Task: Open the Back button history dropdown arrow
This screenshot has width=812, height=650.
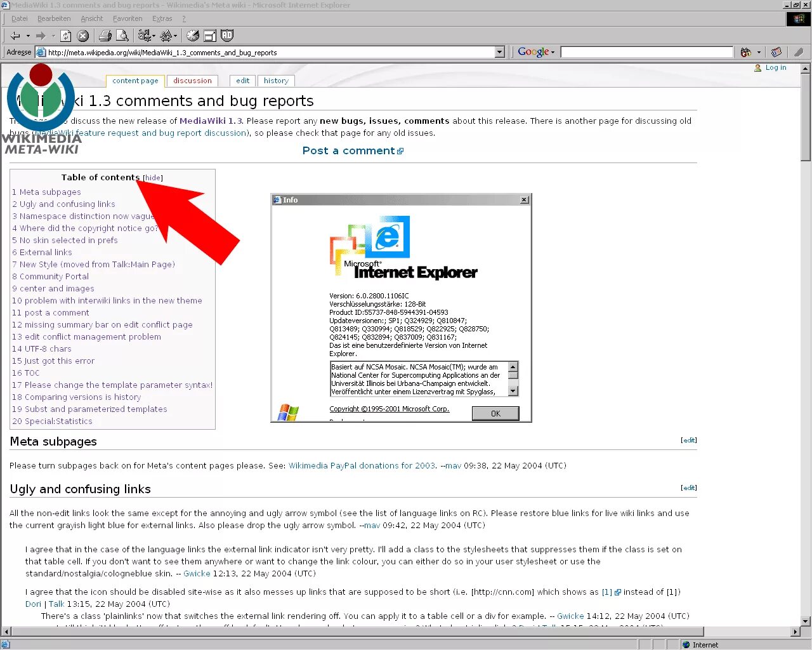Action: coord(27,36)
